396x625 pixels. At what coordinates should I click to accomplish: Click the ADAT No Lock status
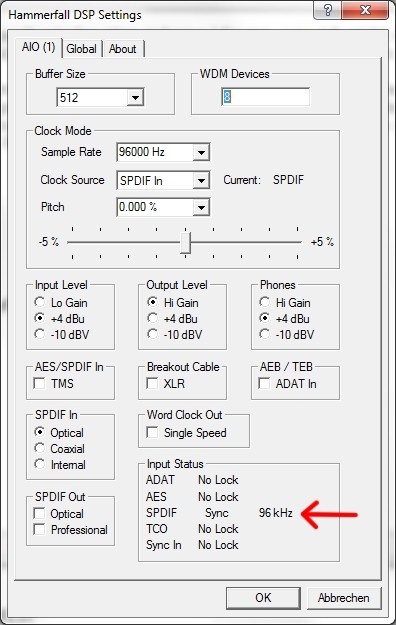pyautogui.click(x=218, y=480)
